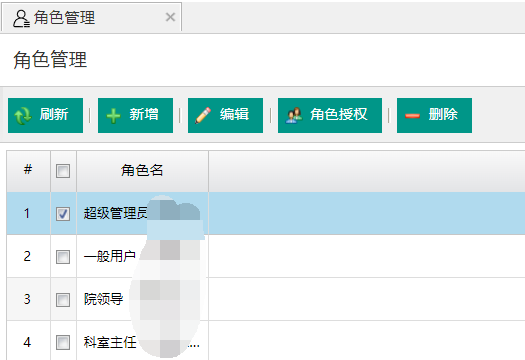The width and height of the screenshot is (525, 360).
Task: Click the green refresh arrows icon
Action: (x=23, y=116)
